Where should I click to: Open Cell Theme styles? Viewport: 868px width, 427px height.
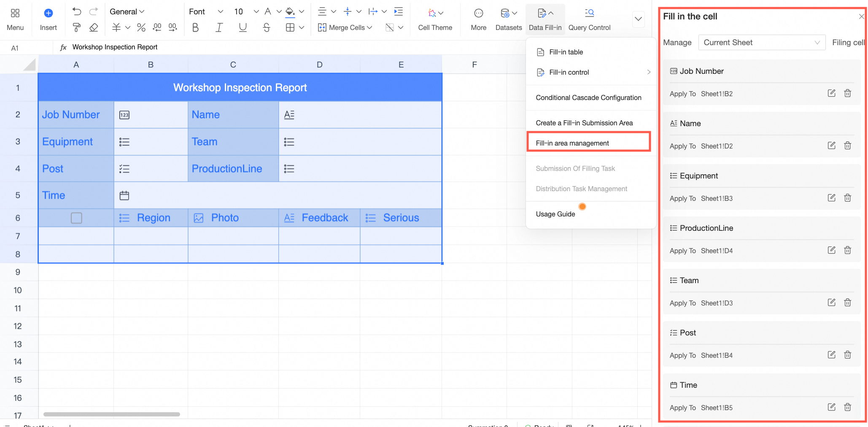[x=435, y=20]
